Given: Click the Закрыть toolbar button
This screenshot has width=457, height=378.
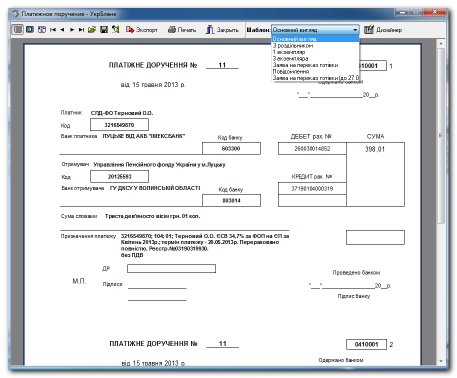Looking at the screenshot, I should coord(222,30).
